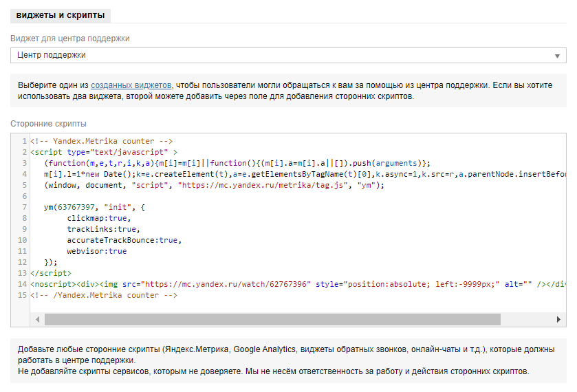
Task: Follow the 'созданных виджетов' link
Action: tap(131, 85)
